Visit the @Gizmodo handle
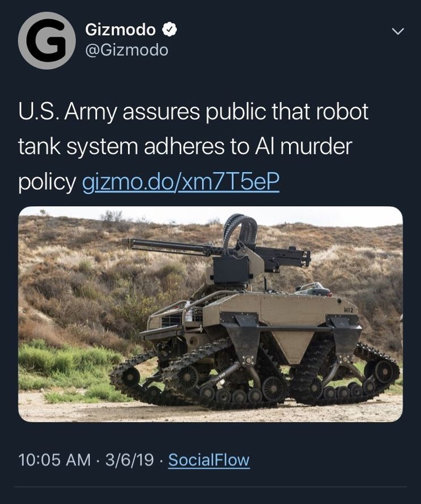The width and height of the screenshot is (421, 504). [126, 50]
